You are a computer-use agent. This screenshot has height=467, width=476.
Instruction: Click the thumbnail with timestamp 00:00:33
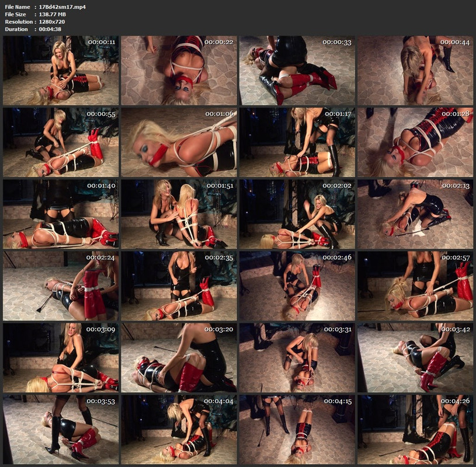(297, 71)
